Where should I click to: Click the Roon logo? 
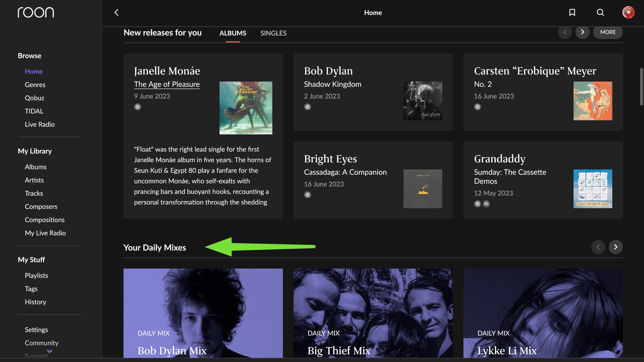tap(36, 12)
